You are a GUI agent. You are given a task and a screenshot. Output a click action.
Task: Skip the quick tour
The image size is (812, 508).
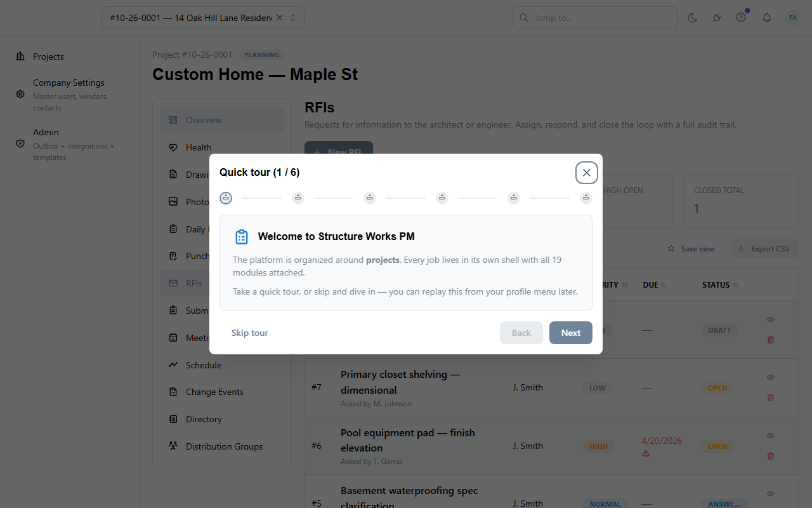[x=250, y=333]
